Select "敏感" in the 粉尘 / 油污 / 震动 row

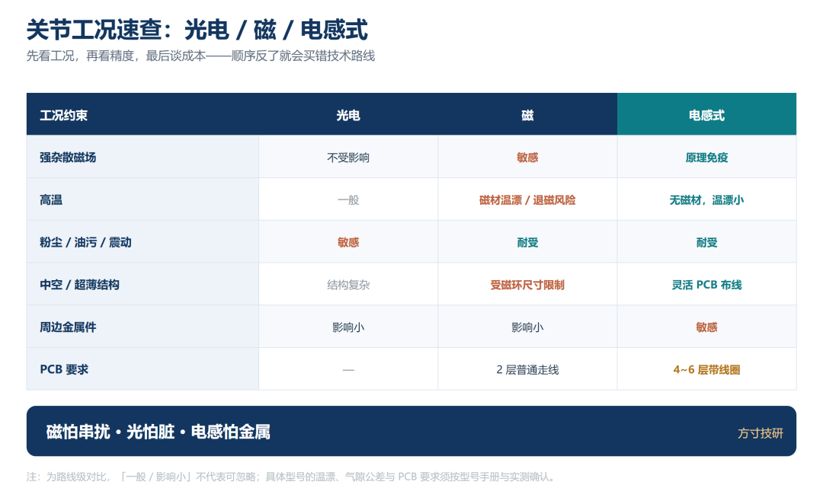[348, 242]
